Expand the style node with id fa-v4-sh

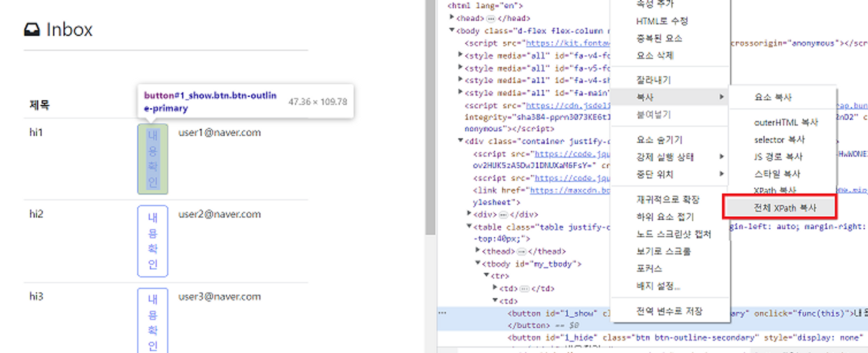point(460,79)
